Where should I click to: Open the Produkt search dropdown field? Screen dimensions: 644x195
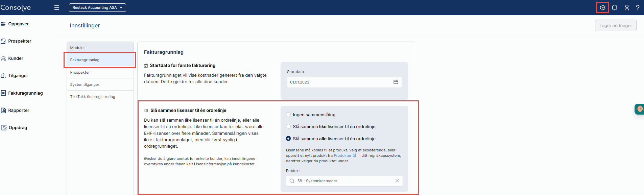click(x=341, y=181)
